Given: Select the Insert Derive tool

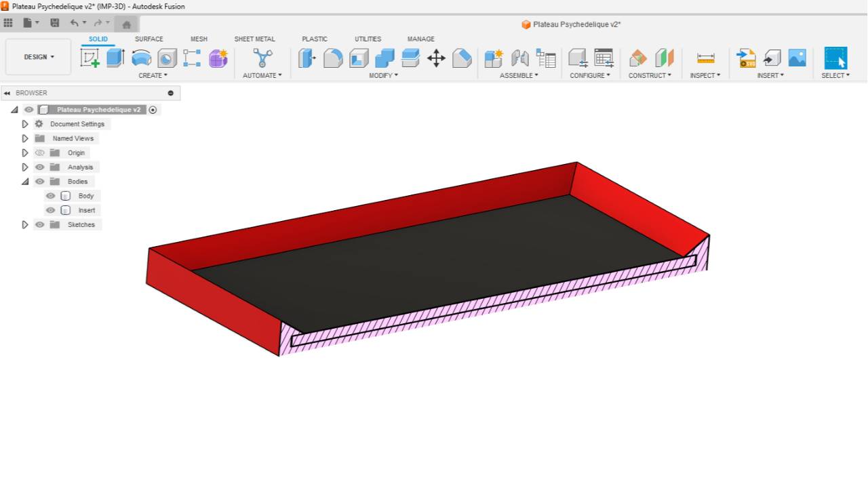Looking at the screenshot, I should [x=772, y=58].
